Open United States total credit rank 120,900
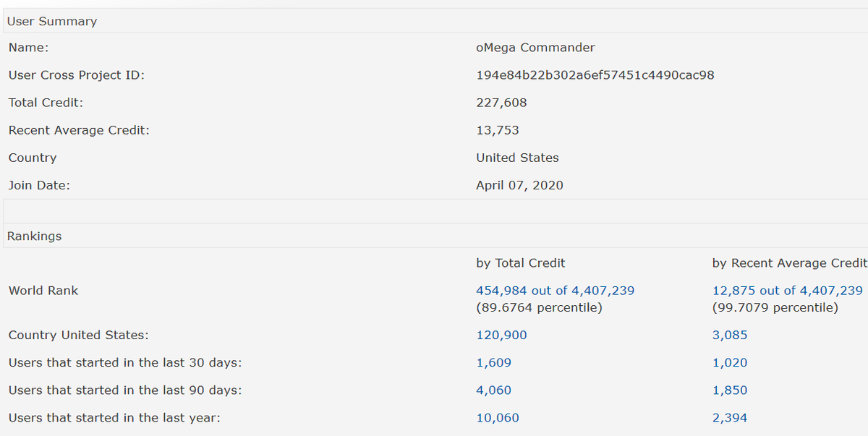Image resolution: width=868 pixels, height=436 pixels. point(501,335)
